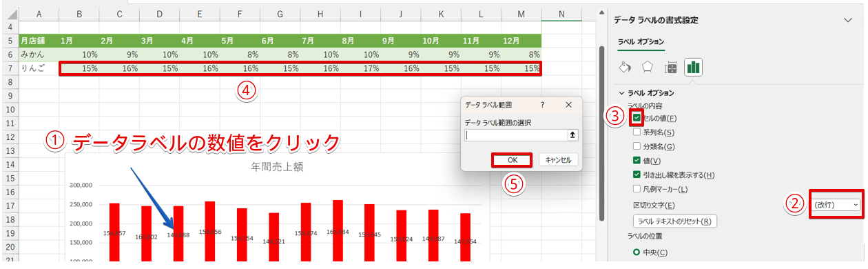This screenshot has height=269, width=868.
Task: Open Size & Properties icon tab
Action: pos(671,68)
